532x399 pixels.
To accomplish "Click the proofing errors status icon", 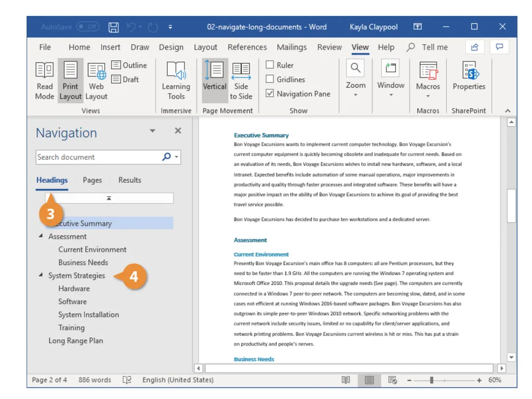I will [127, 380].
